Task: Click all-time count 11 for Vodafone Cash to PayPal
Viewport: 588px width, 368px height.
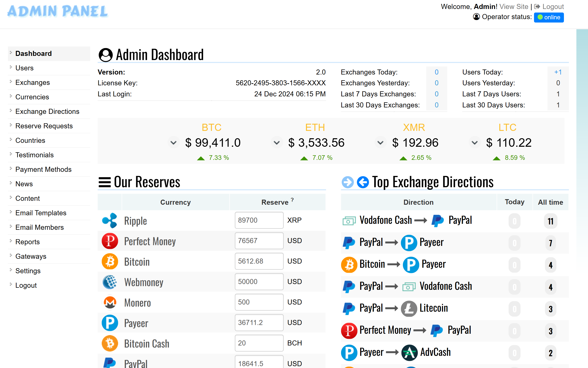Action: [x=551, y=221]
